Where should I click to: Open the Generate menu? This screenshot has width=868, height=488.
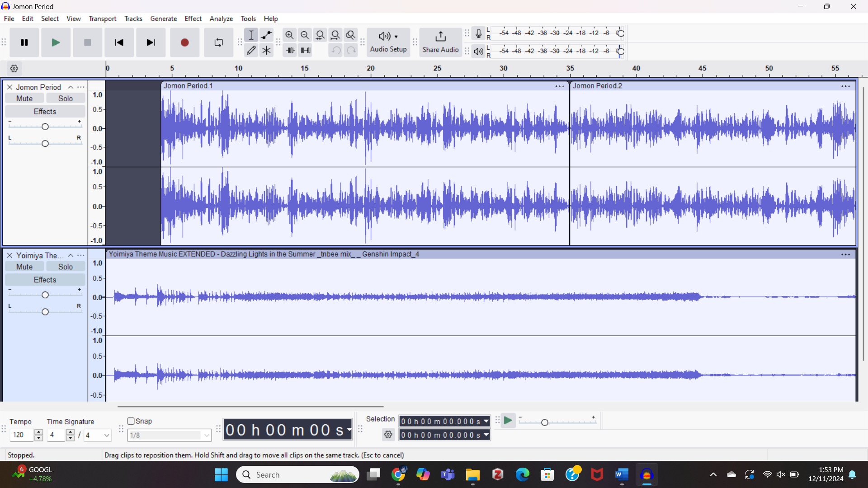tap(164, 19)
